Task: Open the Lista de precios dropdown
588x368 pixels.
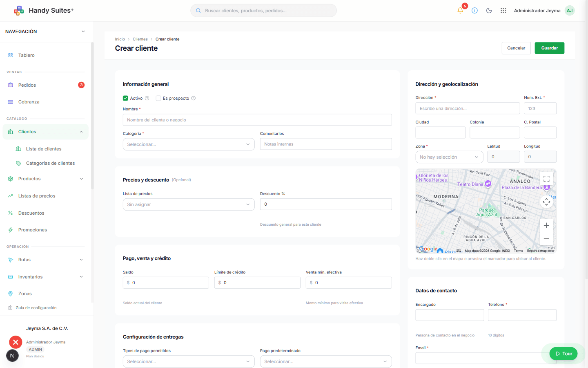Action: pyautogui.click(x=188, y=204)
